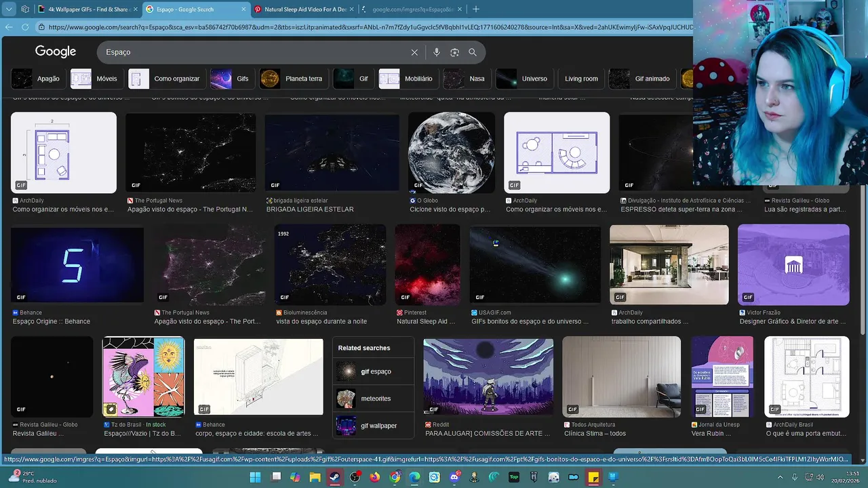Open the shared office ArchDaily thumbnail
868x488 pixels.
(x=669, y=264)
